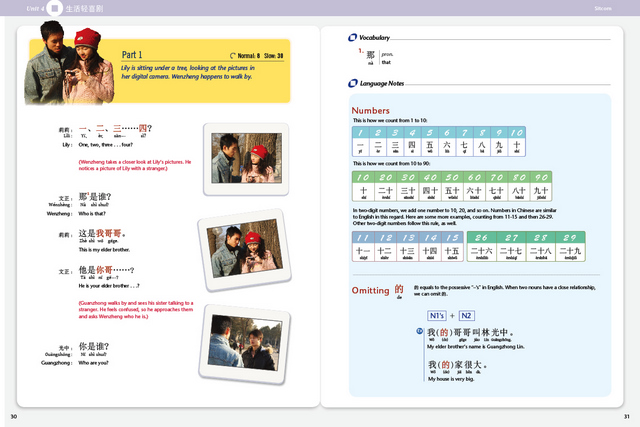Screen dimensions: 640x427
Task: Select numeral header 3 in the blue table
Action: tap(395, 133)
